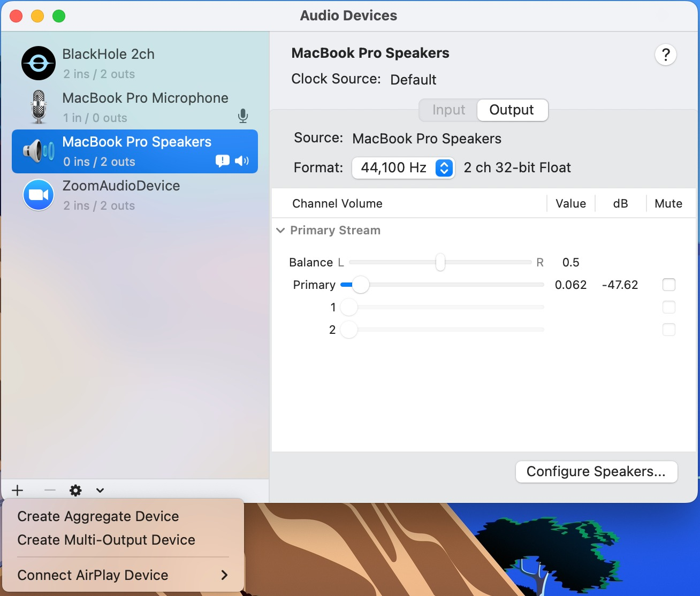
Task: Click the Primary dB value -47.62
Action: click(x=620, y=285)
